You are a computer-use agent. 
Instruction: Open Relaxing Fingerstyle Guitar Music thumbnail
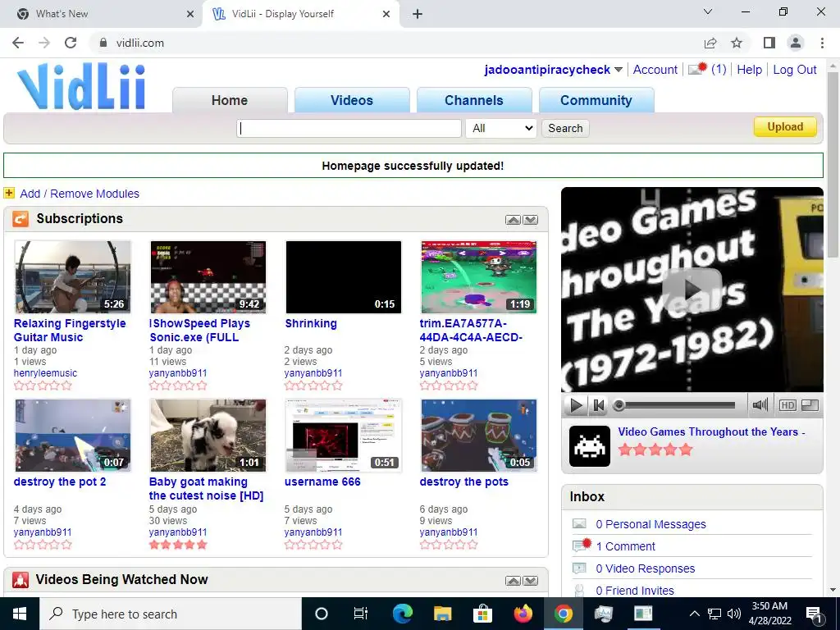coord(73,276)
